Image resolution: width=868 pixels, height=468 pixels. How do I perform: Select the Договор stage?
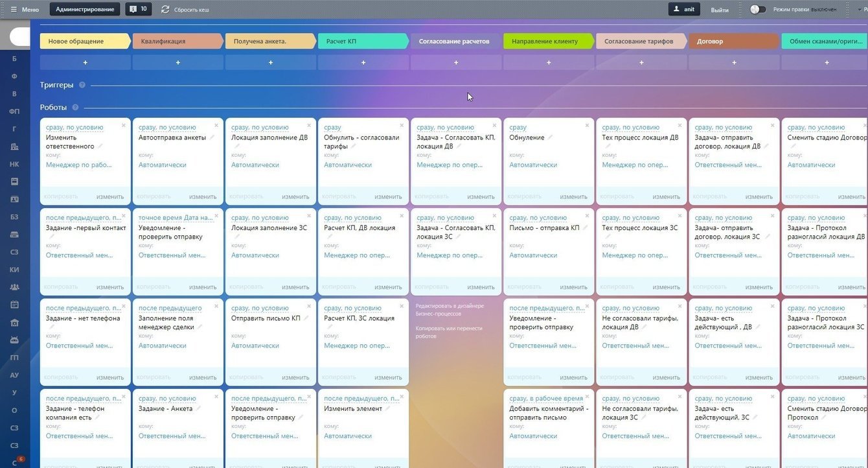click(733, 41)
